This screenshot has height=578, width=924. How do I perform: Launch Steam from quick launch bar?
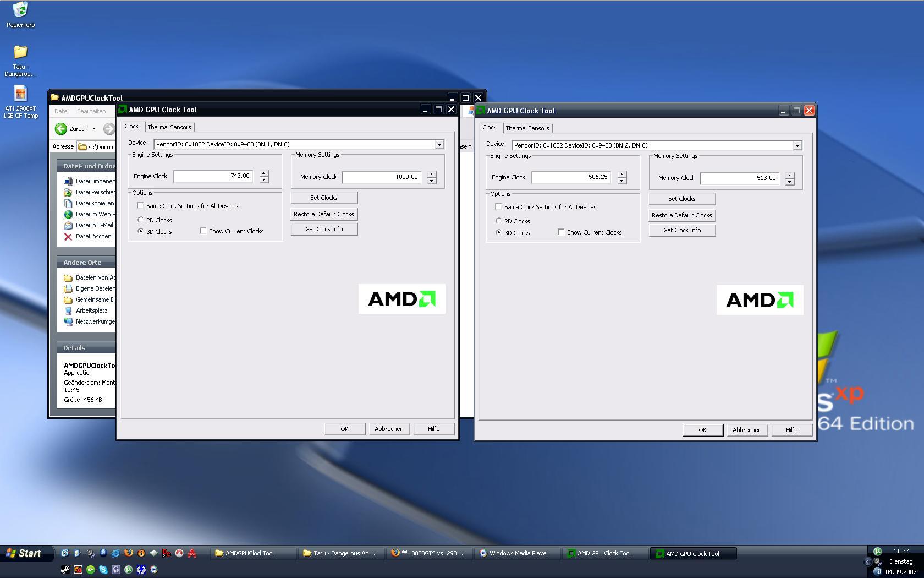65,570
